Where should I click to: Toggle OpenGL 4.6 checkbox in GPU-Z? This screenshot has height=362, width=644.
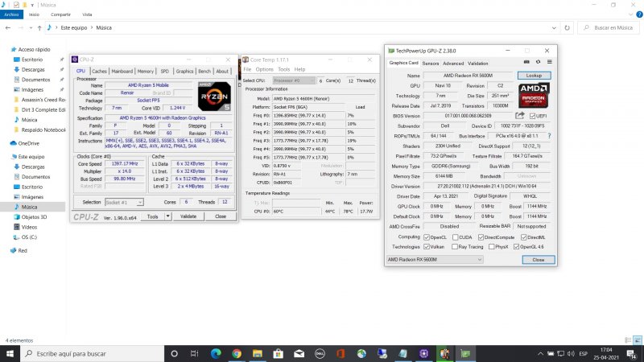(516, 247)
